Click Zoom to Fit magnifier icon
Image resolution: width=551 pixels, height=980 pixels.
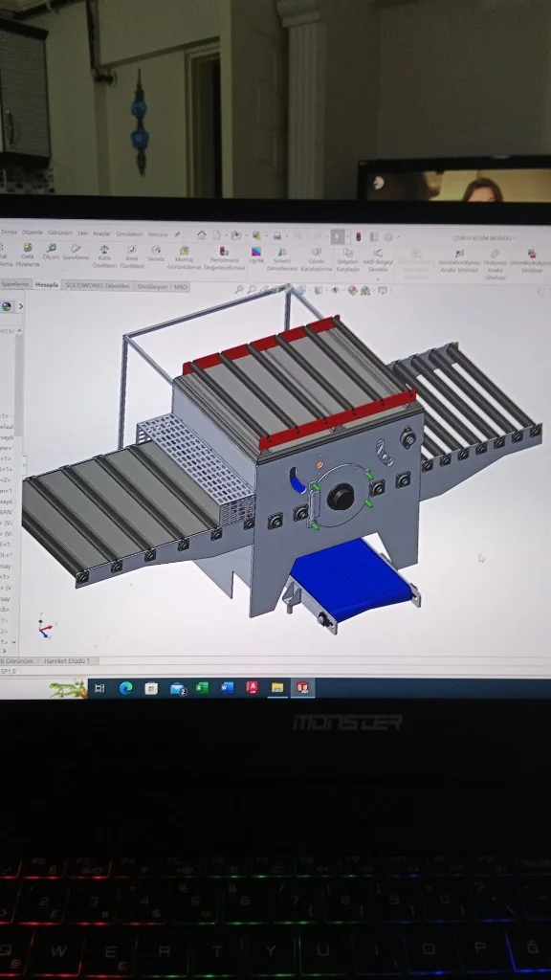(x=239, y=289)
